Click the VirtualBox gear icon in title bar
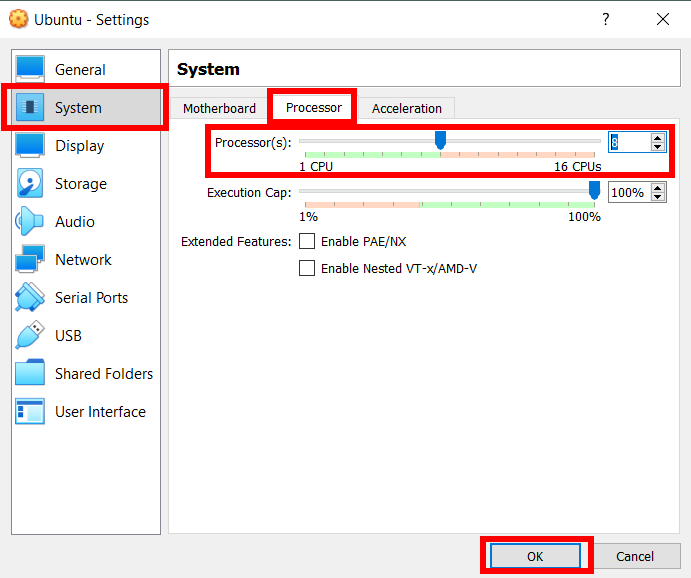 (19, 19)
